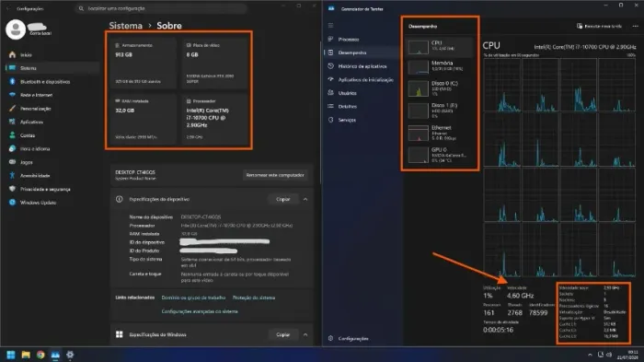Open Windows Update in Settings
Image resolution: width=644 pixels, height=362 pixels.
click(x=38, y=203)
